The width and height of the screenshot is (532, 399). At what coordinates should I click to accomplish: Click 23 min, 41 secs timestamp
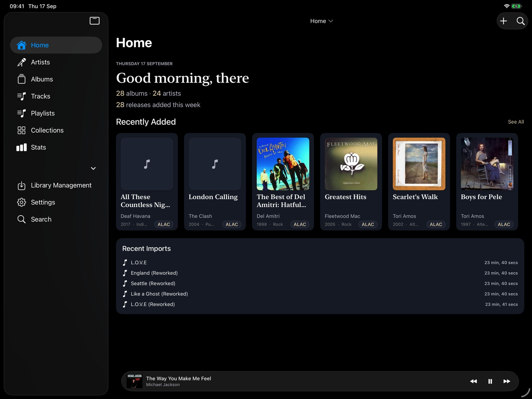coord(501,304)
